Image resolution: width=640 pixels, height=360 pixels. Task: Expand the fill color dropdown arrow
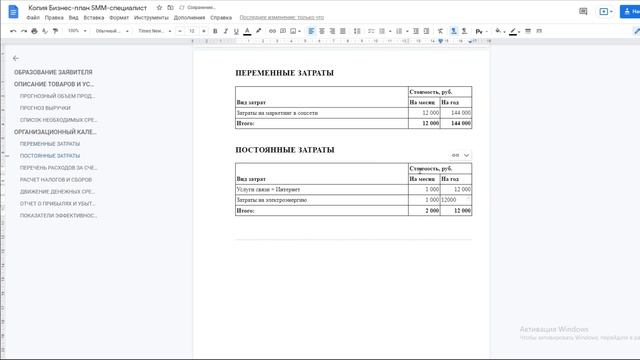coord(504,31)
